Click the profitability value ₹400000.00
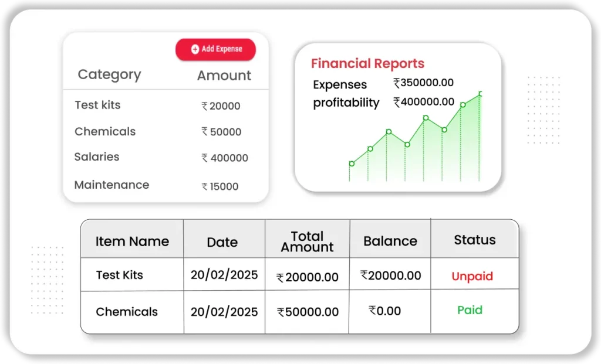 click(x=424, y=102)
